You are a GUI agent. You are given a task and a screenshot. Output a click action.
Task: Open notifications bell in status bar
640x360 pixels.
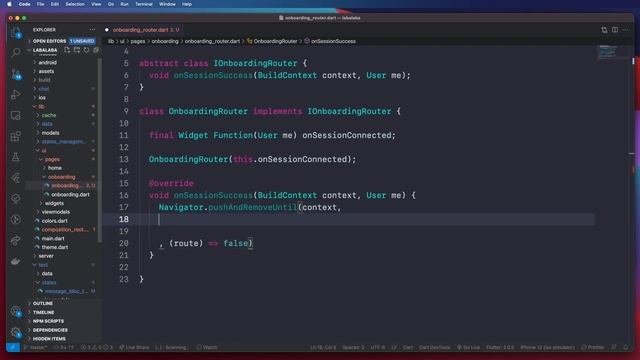(x=626, y=347)
